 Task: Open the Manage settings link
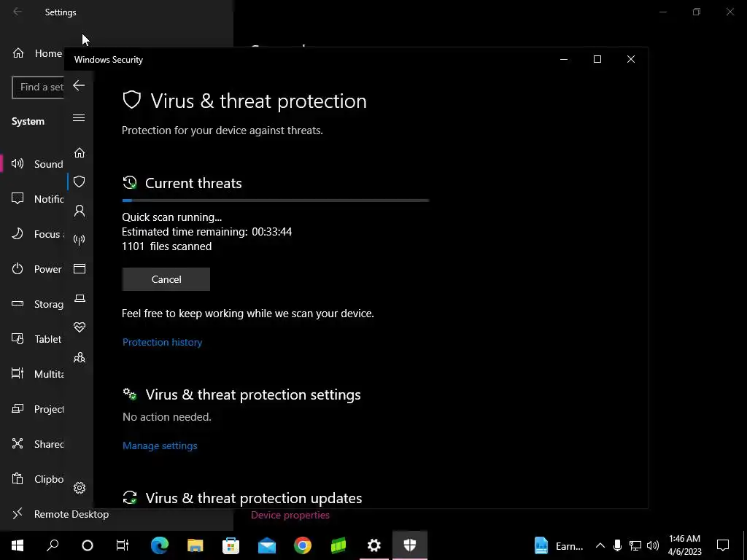click(x=160, y=446)
